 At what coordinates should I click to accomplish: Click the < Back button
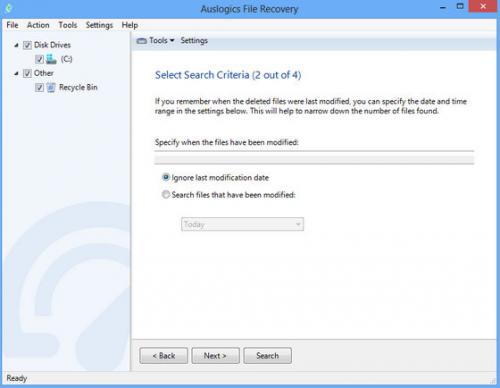point(164,356)
